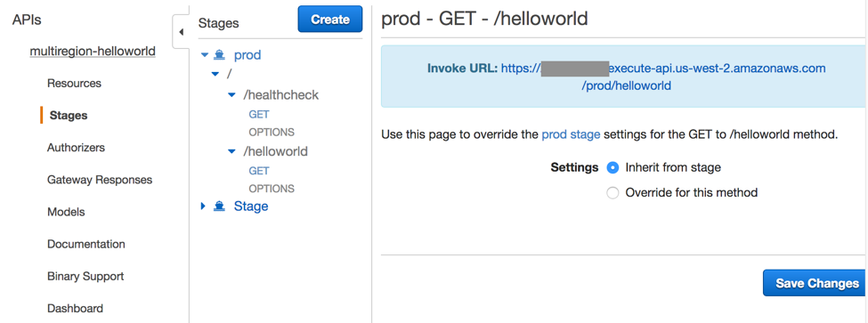Click the Settings label
The height and width of the screenshot is (323, 868).
pos(574,167)
